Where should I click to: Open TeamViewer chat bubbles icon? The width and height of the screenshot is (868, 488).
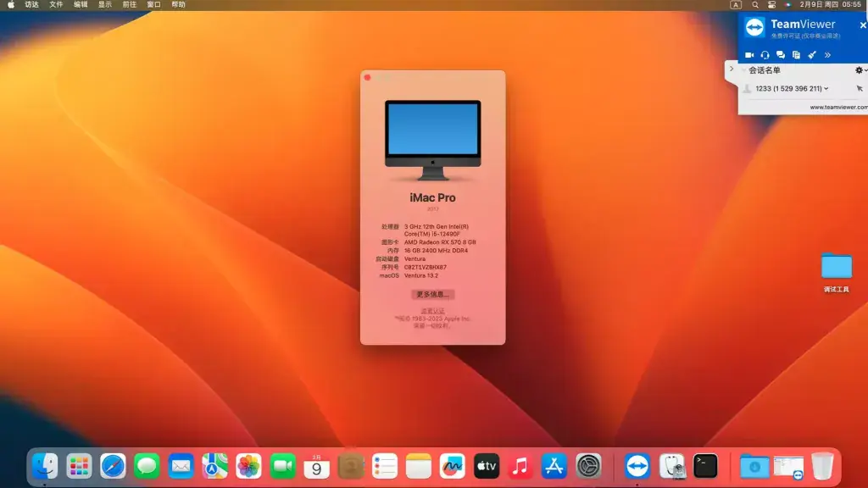pyautogui.click(x=781, y=55)
